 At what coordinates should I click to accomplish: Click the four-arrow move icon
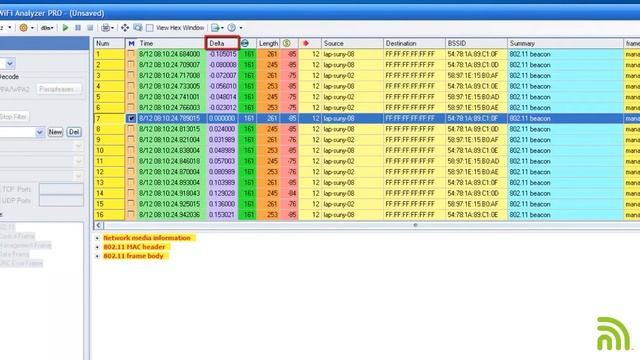(125, 28)
